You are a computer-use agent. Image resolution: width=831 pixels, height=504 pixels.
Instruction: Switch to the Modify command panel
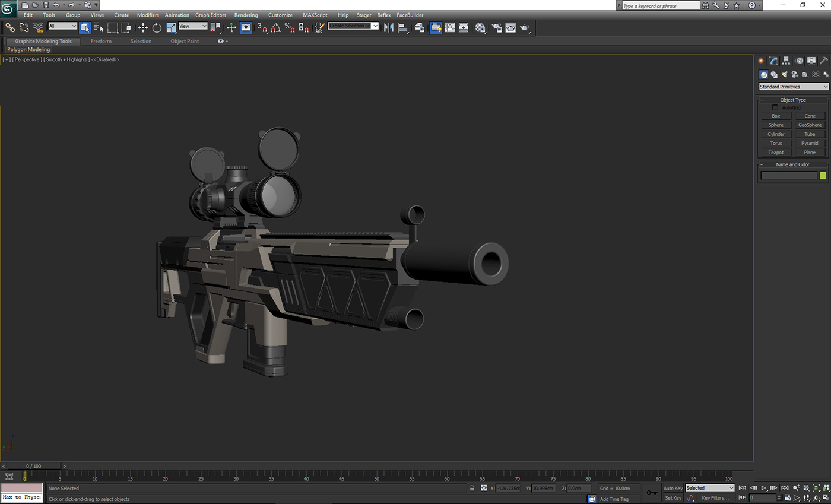click(773, 60)
